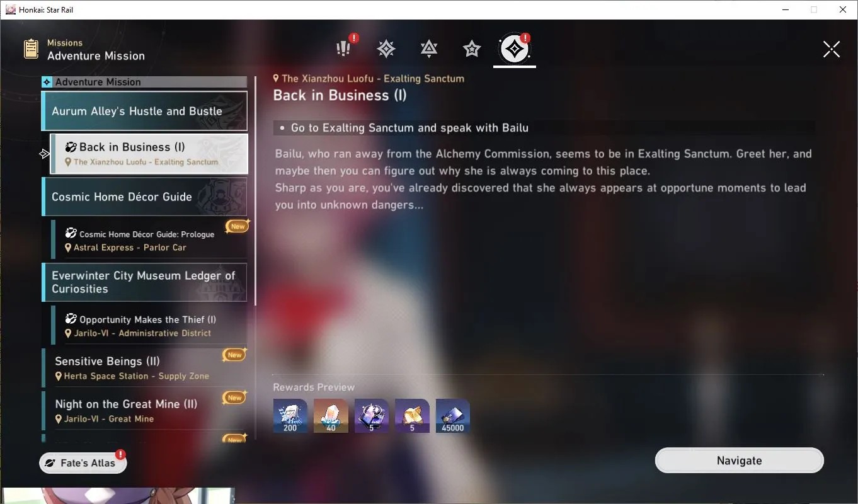The image size is (858, 504).
Task: Click the purple reward item showing 5
Action: point(372,416)
